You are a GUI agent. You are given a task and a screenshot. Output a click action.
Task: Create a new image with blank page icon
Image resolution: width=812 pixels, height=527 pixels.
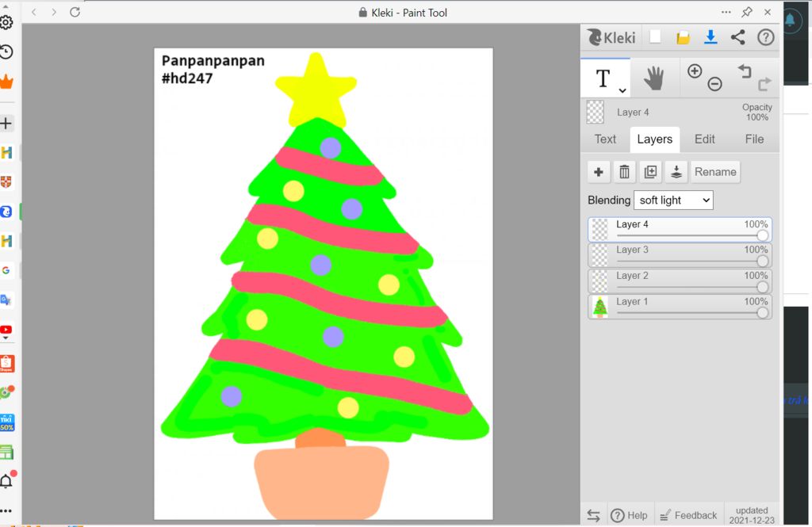click(x=655, y=36)
